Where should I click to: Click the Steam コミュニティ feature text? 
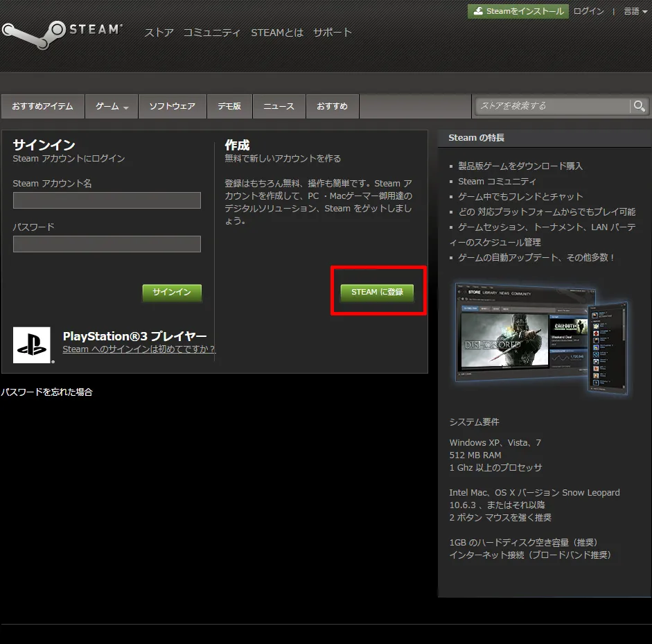[497, 182]
